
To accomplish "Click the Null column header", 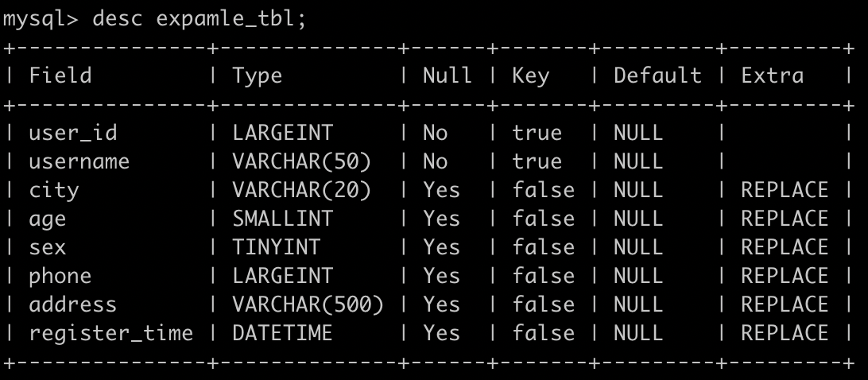I will [x=448, y=76].
